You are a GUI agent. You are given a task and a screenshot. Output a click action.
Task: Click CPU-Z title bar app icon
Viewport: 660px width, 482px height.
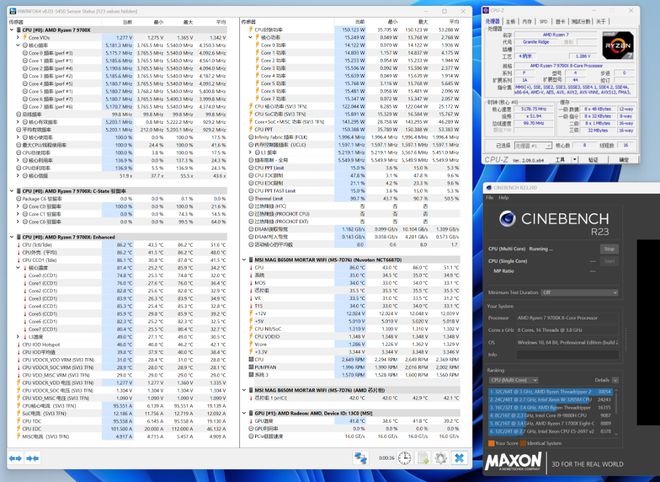click(x=487, y=10)
